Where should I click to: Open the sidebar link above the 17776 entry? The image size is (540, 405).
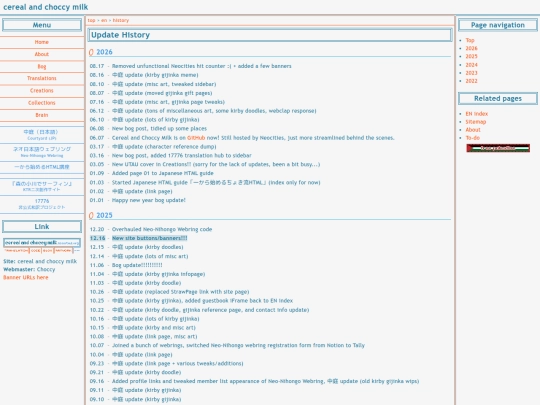[x=42, y=186]
